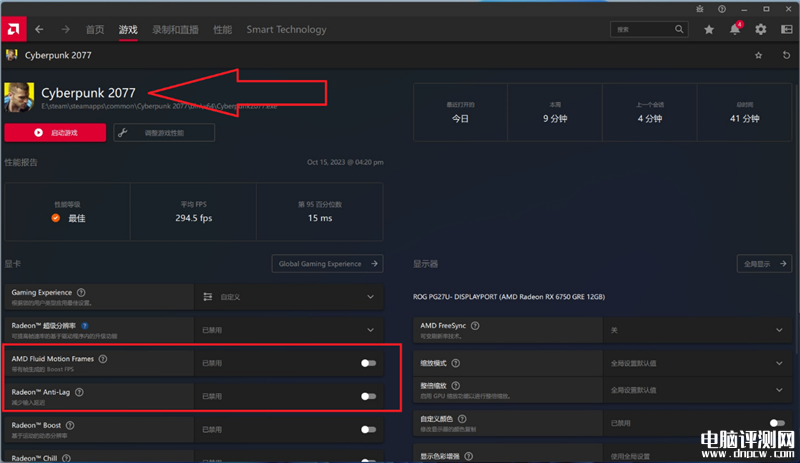Open settings gear icon

click(x=761, y=30)
